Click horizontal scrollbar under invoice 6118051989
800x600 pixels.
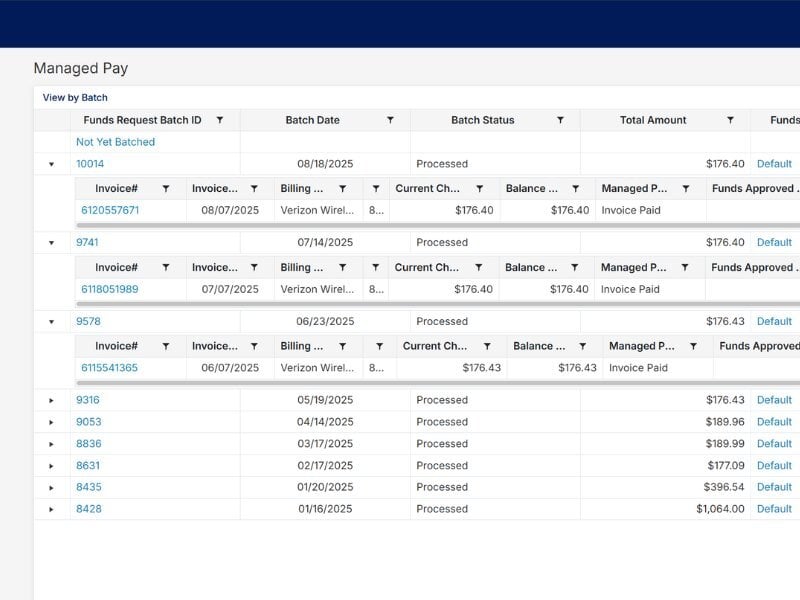[x=400, y=303]
